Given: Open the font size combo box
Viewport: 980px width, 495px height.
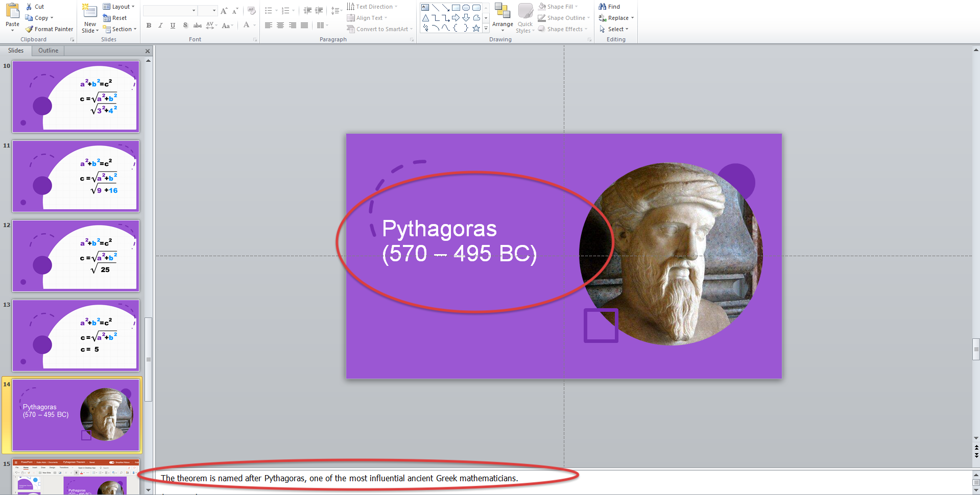Looking at the screenshot, I should (207, 11).
